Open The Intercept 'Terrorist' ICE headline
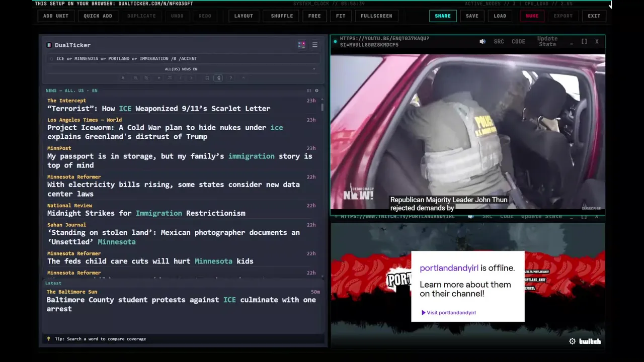644x362 pixels. coord(159,109)
